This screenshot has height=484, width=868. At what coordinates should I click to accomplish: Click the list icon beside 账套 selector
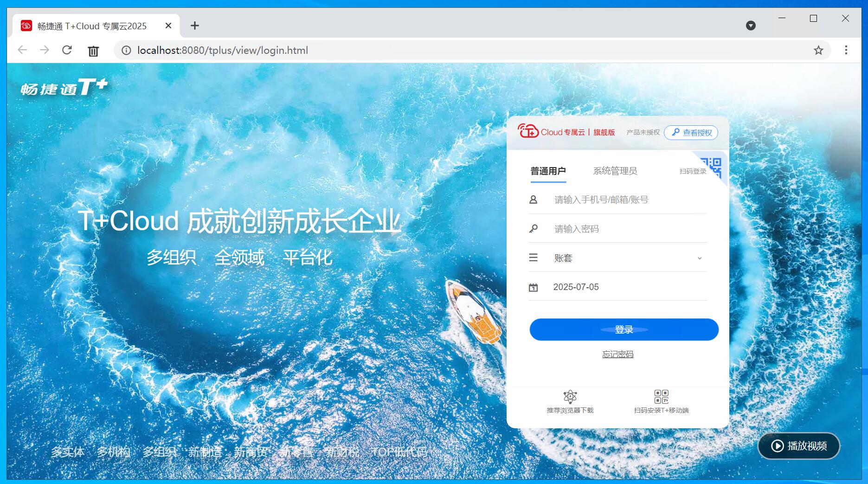point(534,258)
